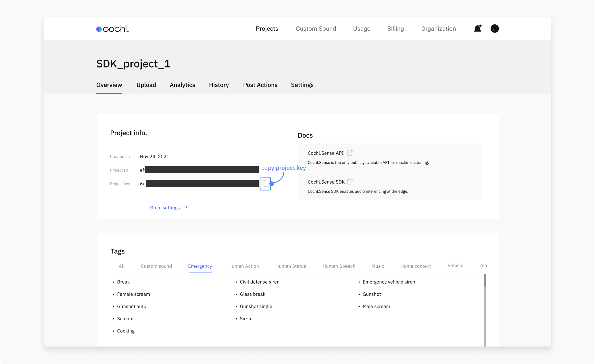
Task: Click the Cooking tag
Action: click(126, 331)
